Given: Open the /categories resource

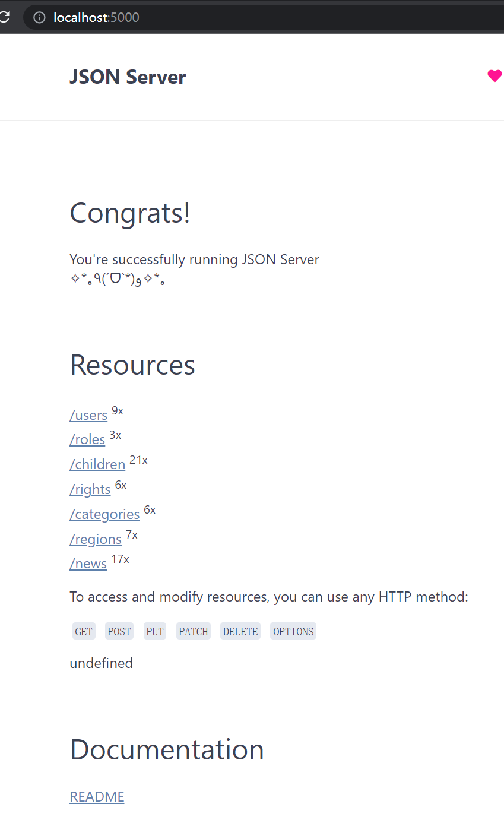Looking at the screenshot, I should point(104,514).
